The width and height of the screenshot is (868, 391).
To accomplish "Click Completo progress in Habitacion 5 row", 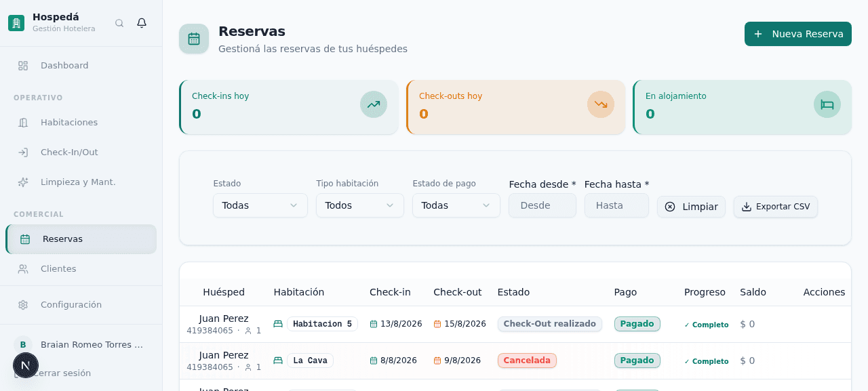I will (x=707, y=325).
